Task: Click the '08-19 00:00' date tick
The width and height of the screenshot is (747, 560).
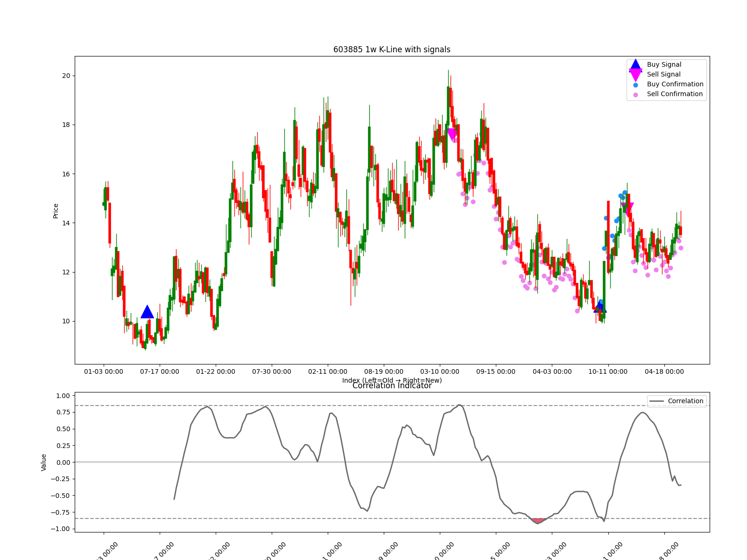Action: pyautogui.click(x=384, y=372)
